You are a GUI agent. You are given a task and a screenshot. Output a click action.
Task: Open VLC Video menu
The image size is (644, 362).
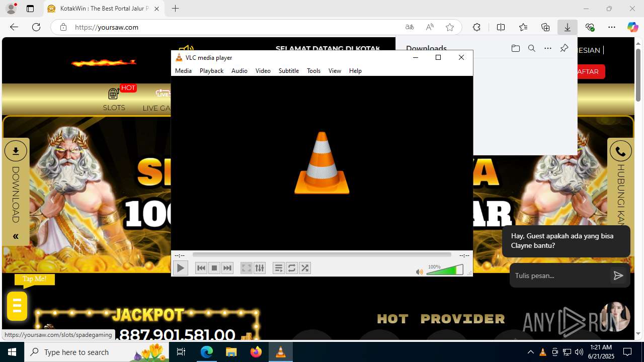pos(263,71)
